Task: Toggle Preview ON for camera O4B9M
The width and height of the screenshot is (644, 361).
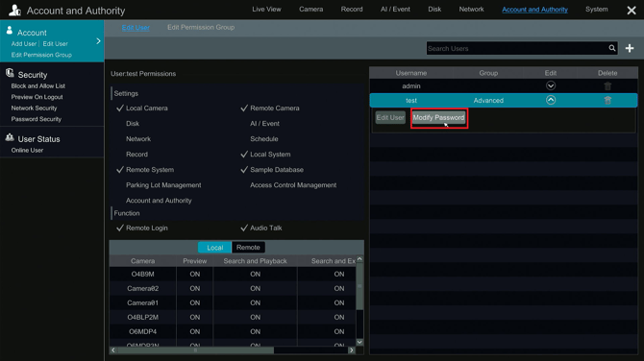Action: 195,274
